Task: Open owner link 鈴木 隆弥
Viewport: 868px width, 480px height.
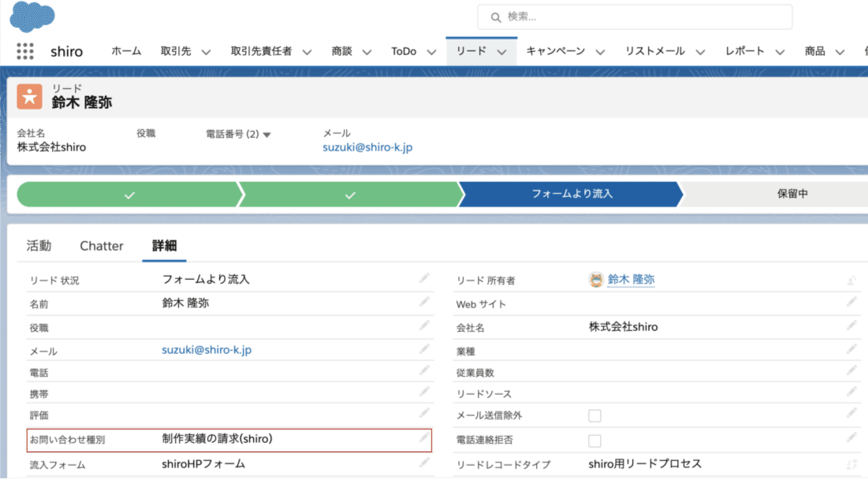Action: [x=631, y=280]
